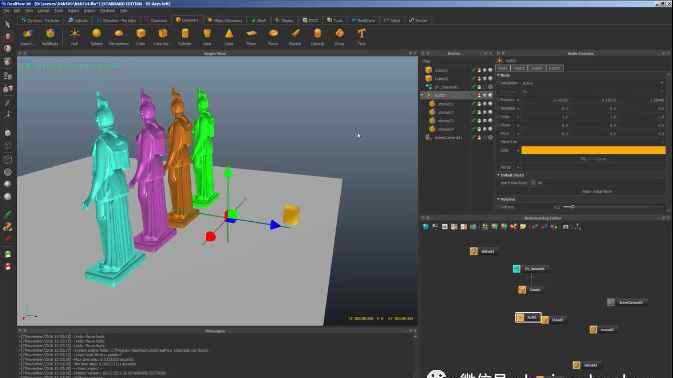Switch to the Objects shelf tab
This screenshot has height=378, width=673.
[186, 20]
